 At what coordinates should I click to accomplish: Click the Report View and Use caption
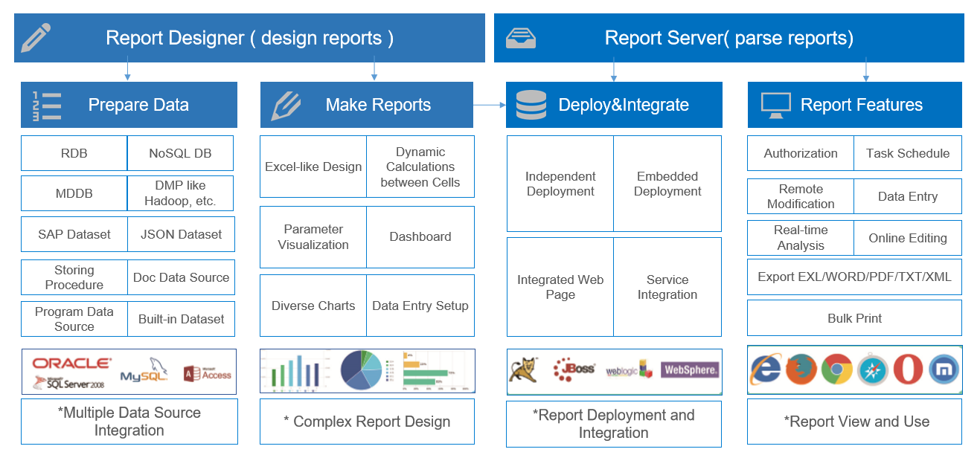tap(854, 422)
